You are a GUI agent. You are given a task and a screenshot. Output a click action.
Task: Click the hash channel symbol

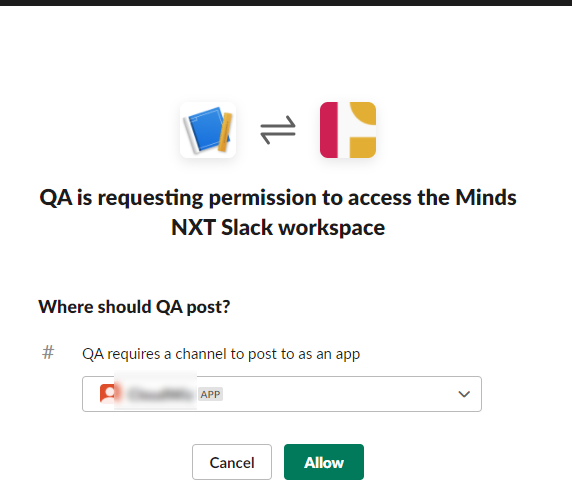pos(48,353)
